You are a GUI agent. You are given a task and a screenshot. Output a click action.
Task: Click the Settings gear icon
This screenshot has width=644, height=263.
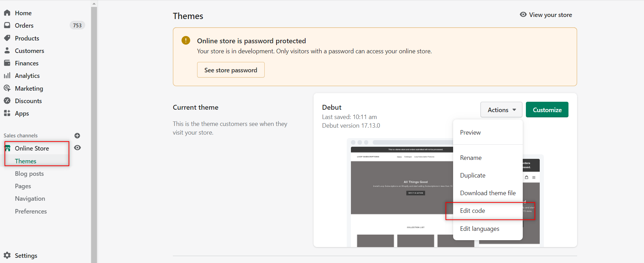click(x=7, y=255)
